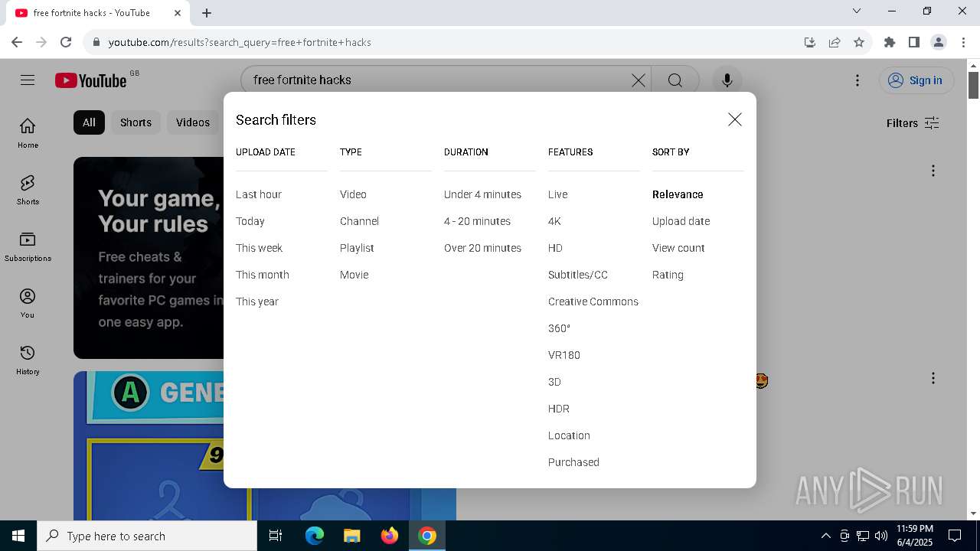Share this page from address bar
Screen dimensions: 980x551
tap(835, 42)
